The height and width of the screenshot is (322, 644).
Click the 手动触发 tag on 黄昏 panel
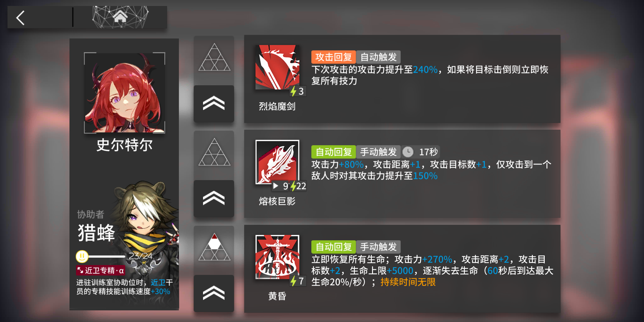point(378,247)
